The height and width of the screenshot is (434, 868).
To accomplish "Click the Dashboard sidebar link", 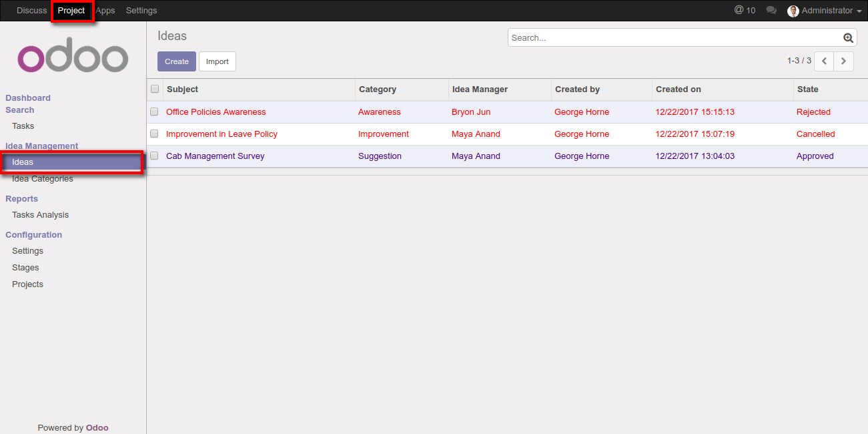I will point(28,98).
